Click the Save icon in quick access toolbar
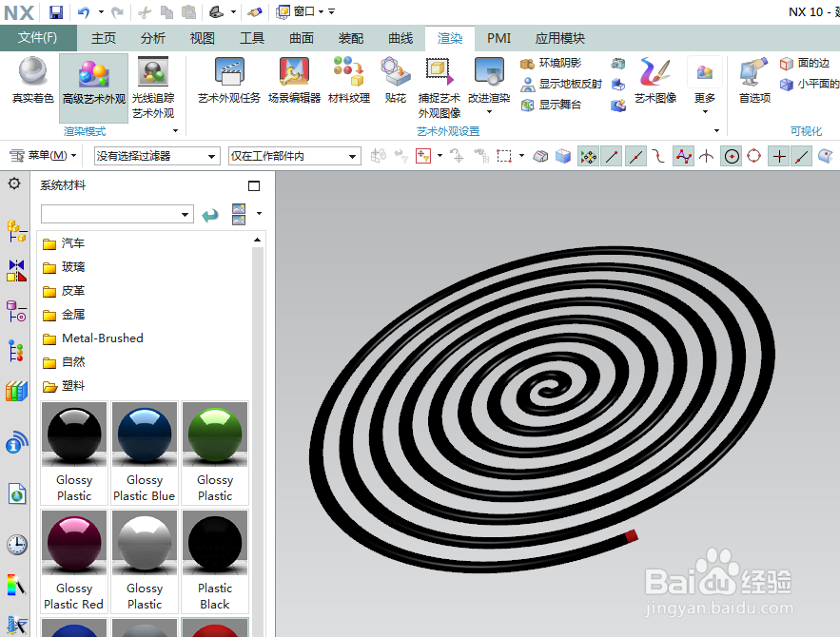The image size is (840, 637). click(56, 11)
